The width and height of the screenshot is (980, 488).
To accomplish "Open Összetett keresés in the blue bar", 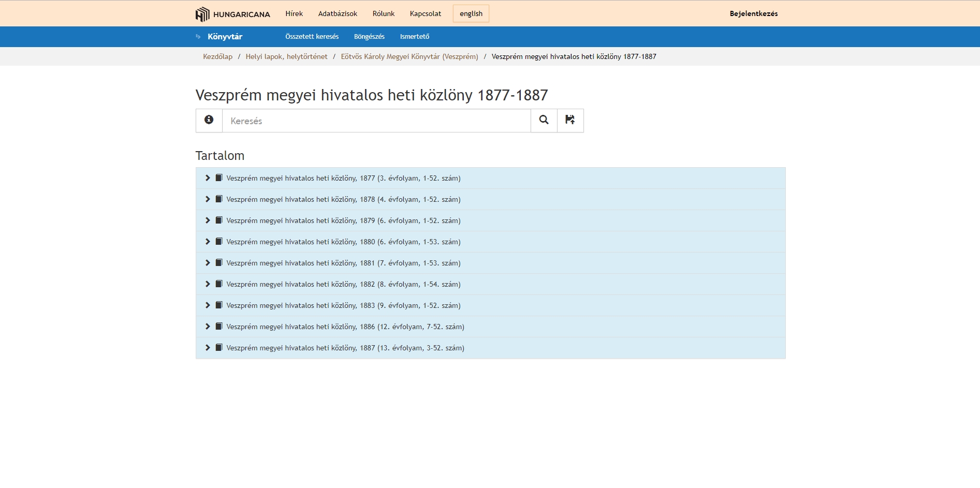I will 312,37.
